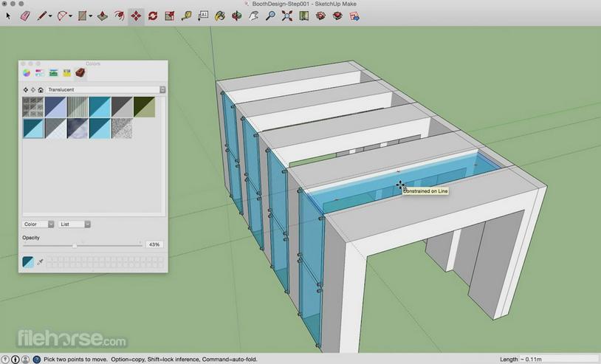Select the Zoom magnifier tool

[x=271, y=16]
